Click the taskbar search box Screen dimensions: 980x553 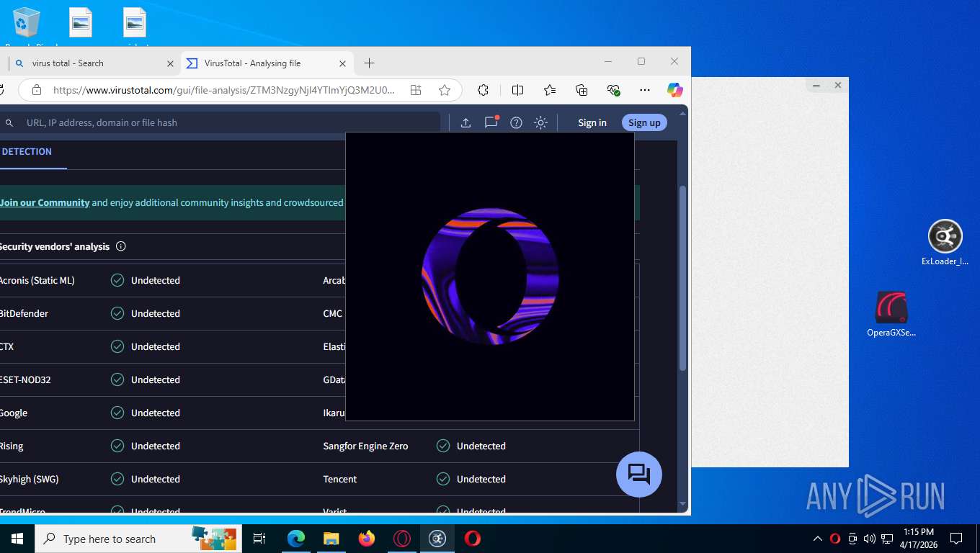click(x=137, y=539)
